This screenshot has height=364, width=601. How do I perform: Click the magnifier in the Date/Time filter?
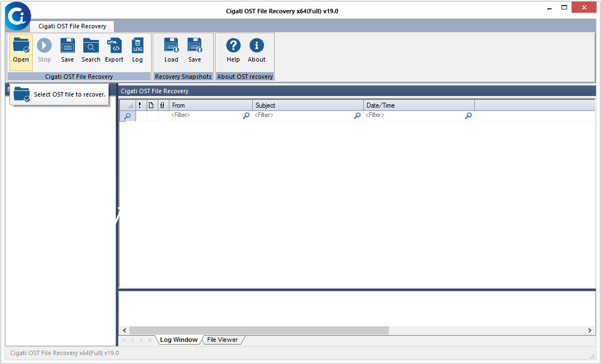coord(468,115)
